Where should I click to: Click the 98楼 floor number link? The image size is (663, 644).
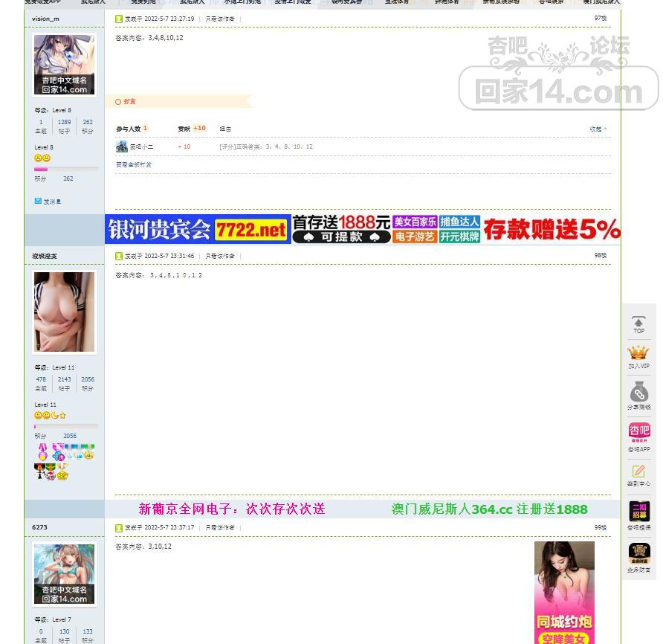[600, 255]
